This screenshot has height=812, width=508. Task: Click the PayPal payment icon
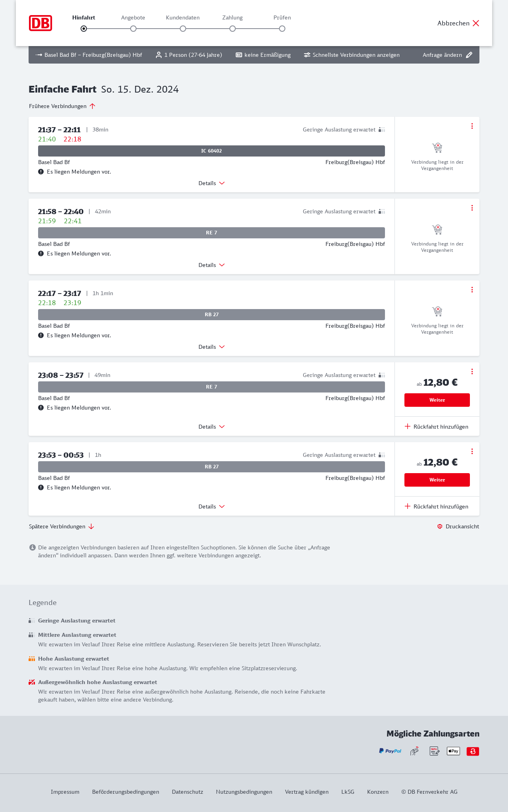click(390, 751)
